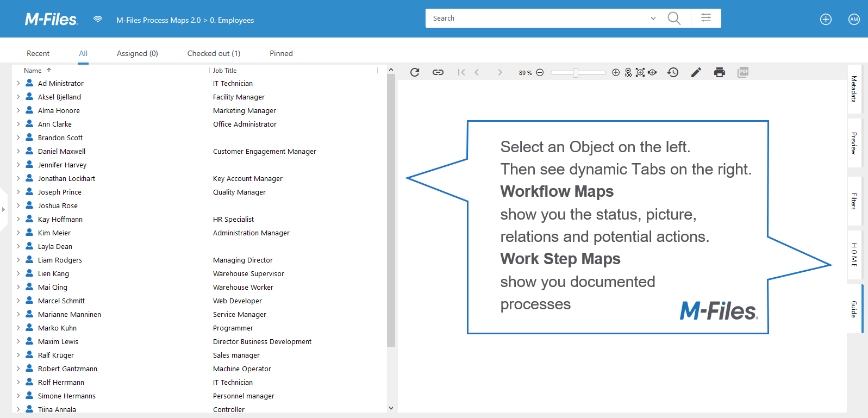Open the version history clock icon
Image resolution: width=868 pixels, height=418 pixels.
click(x=673, y=72)
